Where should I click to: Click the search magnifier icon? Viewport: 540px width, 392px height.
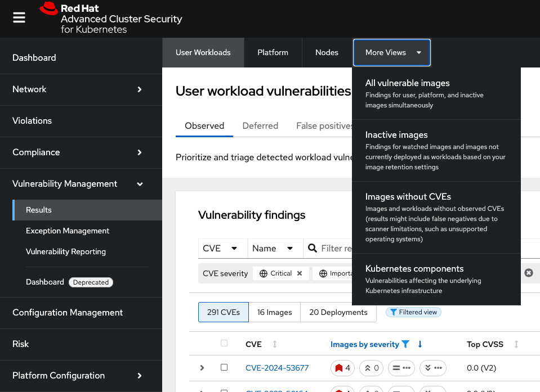pyautogui.click(x=313, y=248)
